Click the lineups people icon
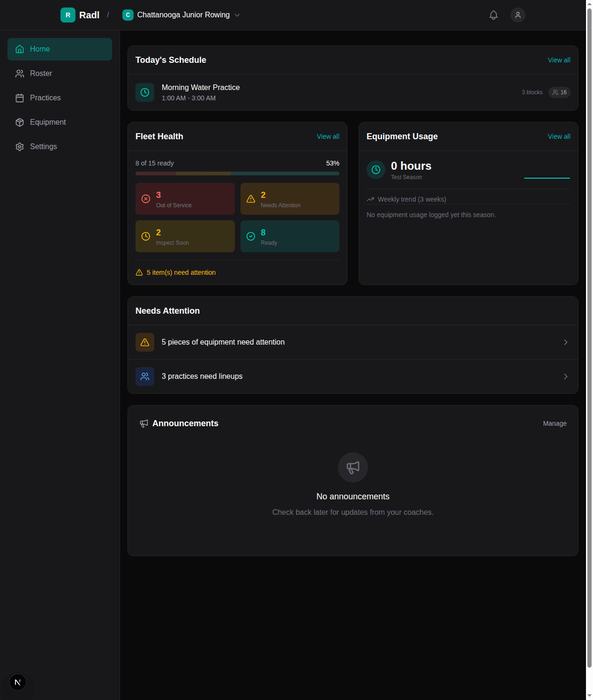593x700 pixels. pyautogui.click(x=145, y=376)
